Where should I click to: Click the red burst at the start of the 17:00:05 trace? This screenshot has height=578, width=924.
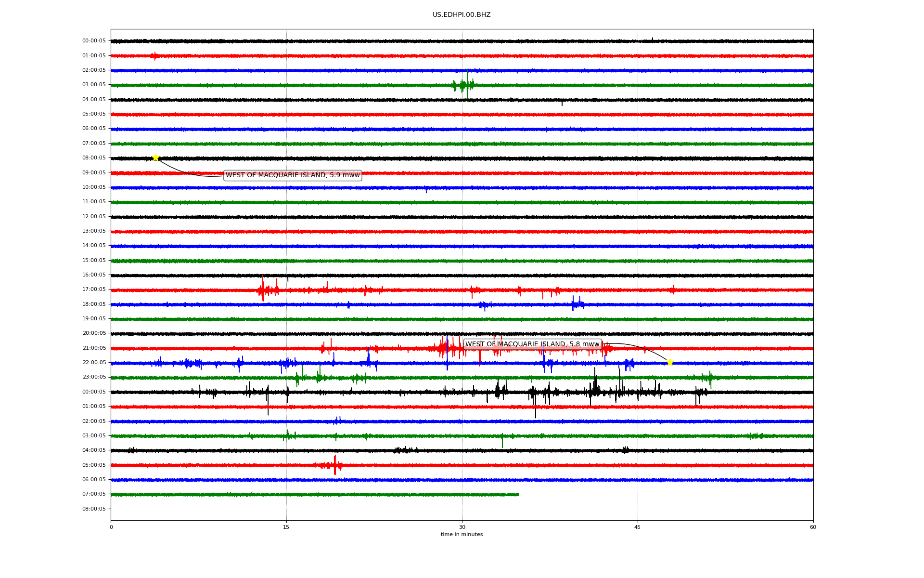coord(263,289)
